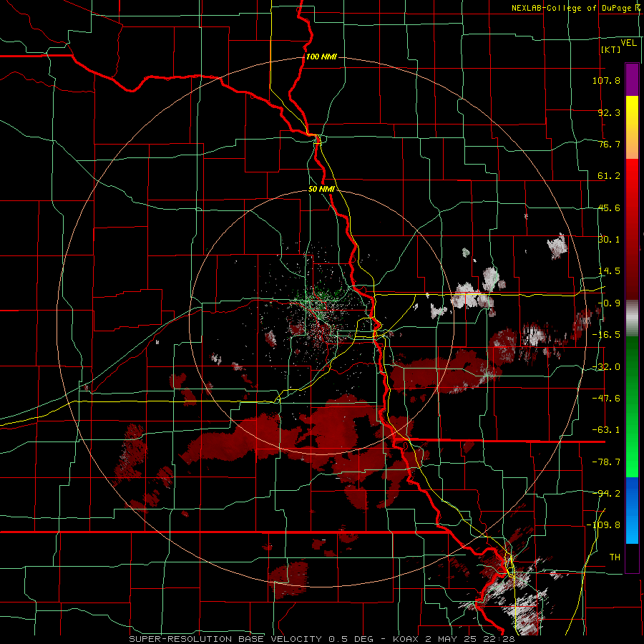The width and height of the screenshot is (644, 644).
Task: Select the 61.2 velocity scale value
Action: pos(609,176)
